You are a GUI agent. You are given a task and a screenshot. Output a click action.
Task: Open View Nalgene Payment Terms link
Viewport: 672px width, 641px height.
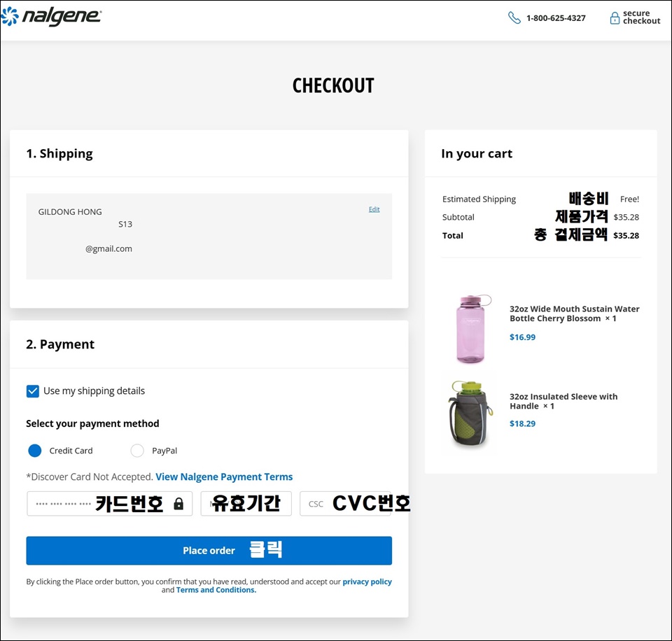224,477
